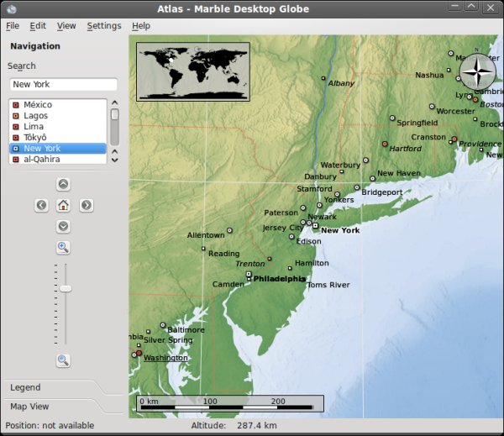Choose al-Qahira from the list
This screenshot has height=436, width=504.
click(x=41, y=159)
